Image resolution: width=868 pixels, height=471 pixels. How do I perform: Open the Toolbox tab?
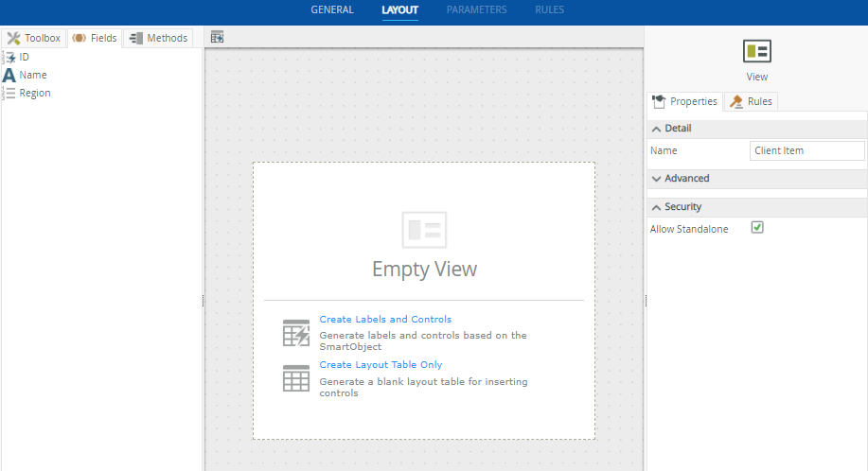pyautogui.click(x=34, y=39)
